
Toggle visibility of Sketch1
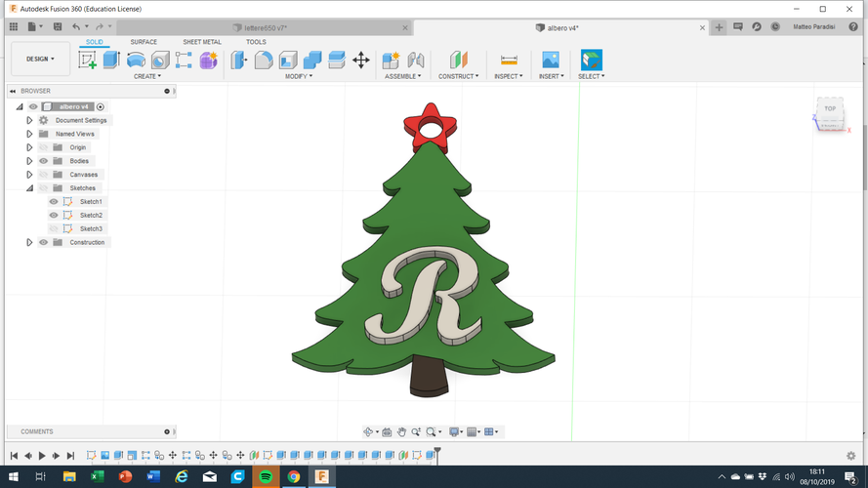click(54, 202)
